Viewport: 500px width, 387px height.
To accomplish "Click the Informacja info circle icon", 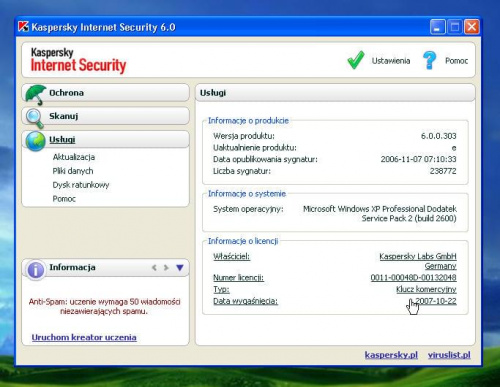I will tap(36, 269).
